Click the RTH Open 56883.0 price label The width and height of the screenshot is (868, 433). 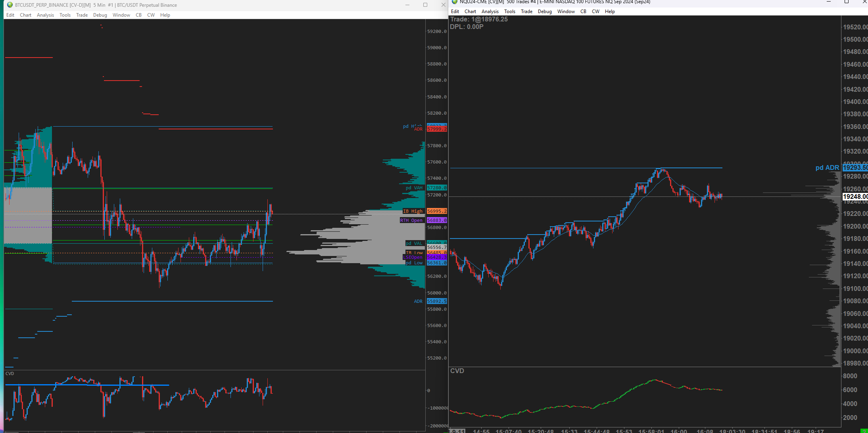[x=436, y=220]
